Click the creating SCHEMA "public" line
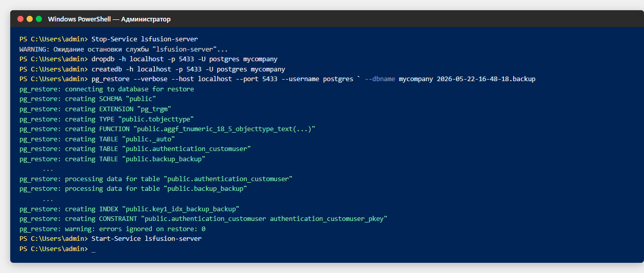This screenshot has width=644, height=273. click(x=88, y=99)
